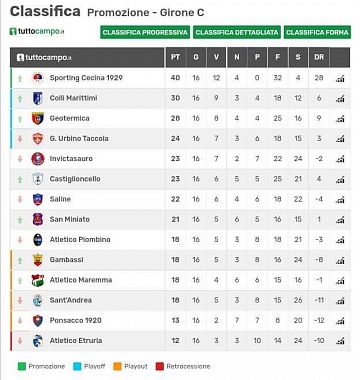Sort table by PT column header

[x=175, y=57]
